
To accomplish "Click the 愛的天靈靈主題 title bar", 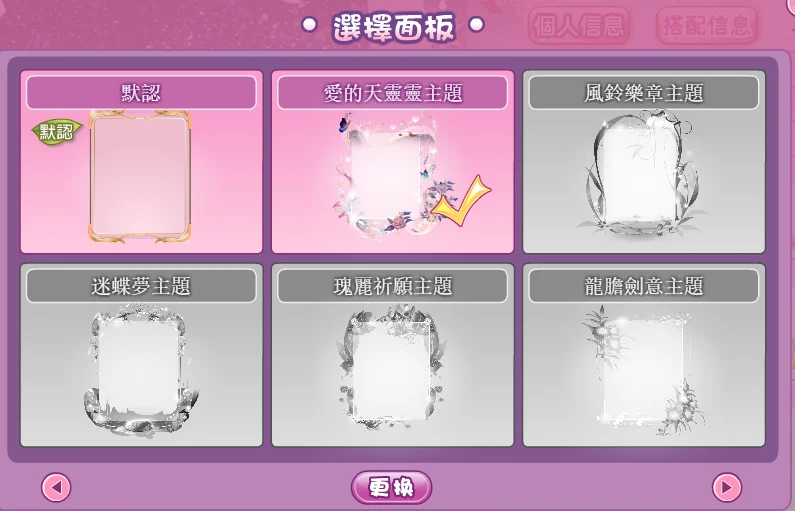I will tap(392, 93).
